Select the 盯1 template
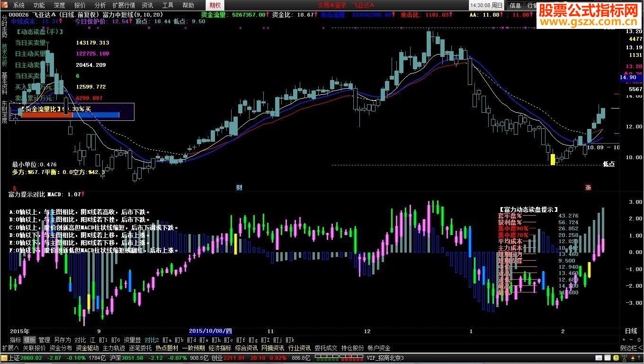The image size is (644, 364). pyautogui.click(x=103, y=340)
